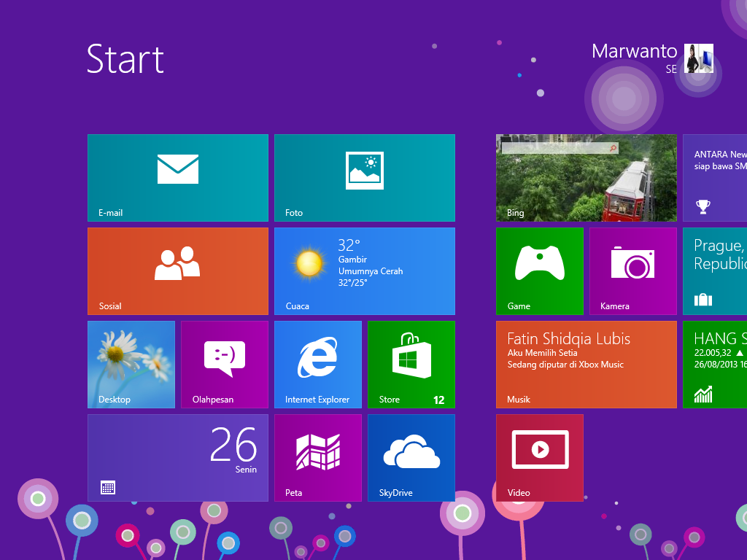This screenshot has height=560, width=747.
Task: Open the Cuaca weather tile
Action: (x=365, y=271)
